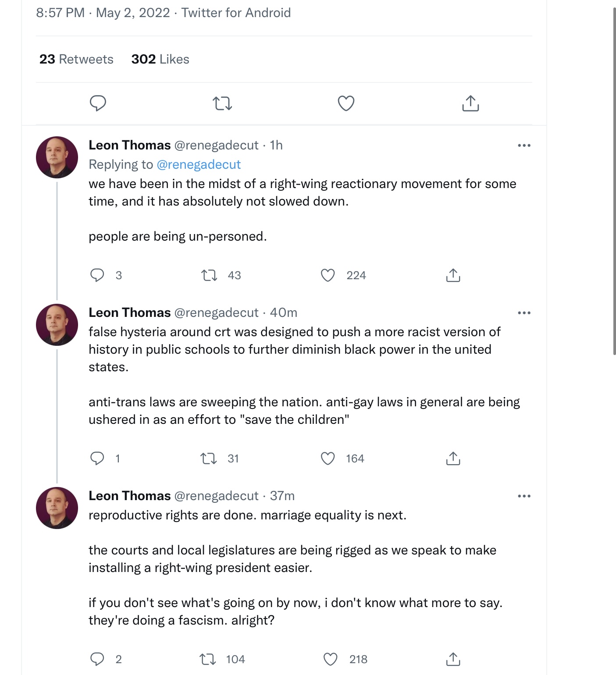The image size is (616, 675).
Task: Like the 'reproductive rights' tweet with 218 likes
Action: (x=331, y=659)
